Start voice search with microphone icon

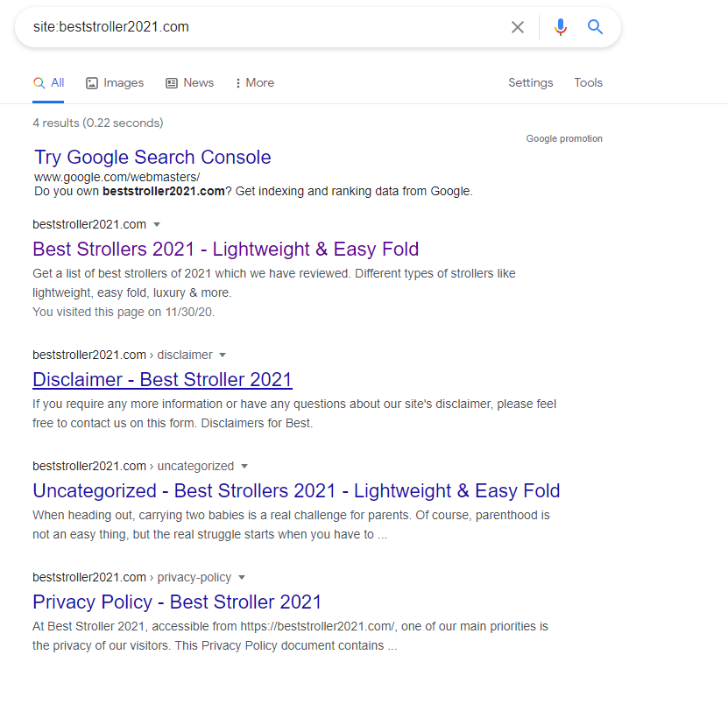click(561, 27)
